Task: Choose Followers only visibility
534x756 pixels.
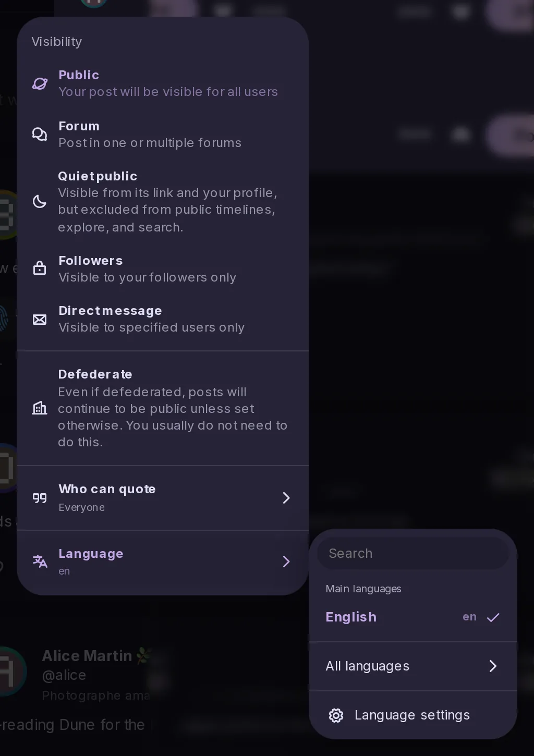Action: coord(163,269)
